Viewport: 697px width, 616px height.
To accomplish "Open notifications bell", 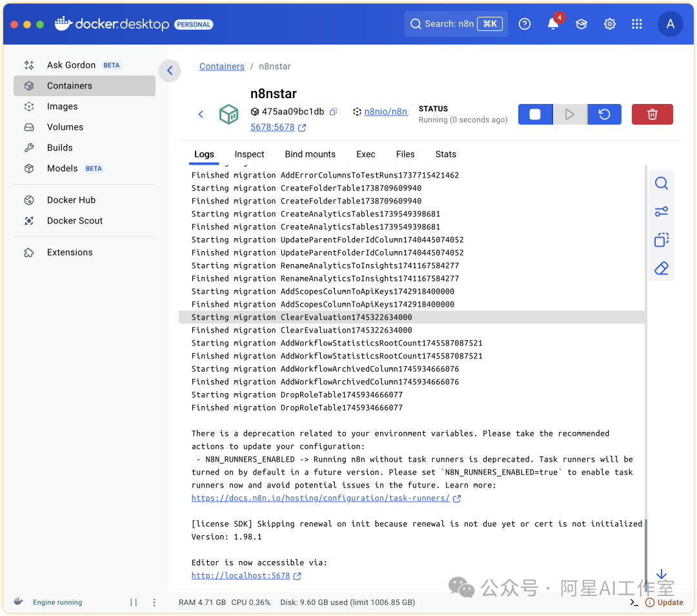I will click(553, 24).
